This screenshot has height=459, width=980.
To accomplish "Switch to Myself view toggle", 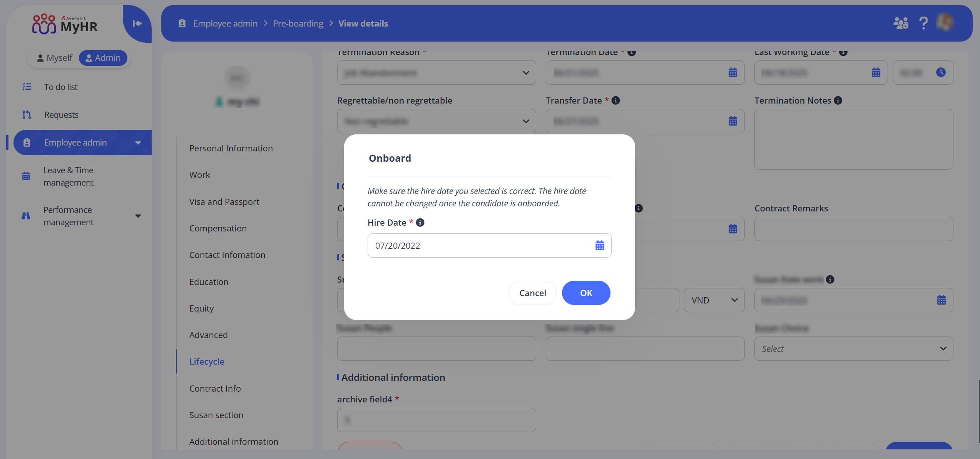I will pos(54,58).
